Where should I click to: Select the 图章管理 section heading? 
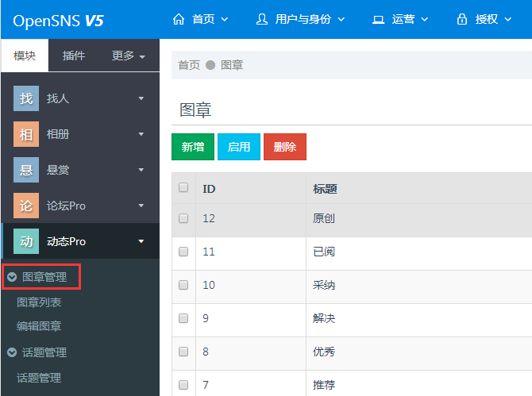(x=44, y=277)
